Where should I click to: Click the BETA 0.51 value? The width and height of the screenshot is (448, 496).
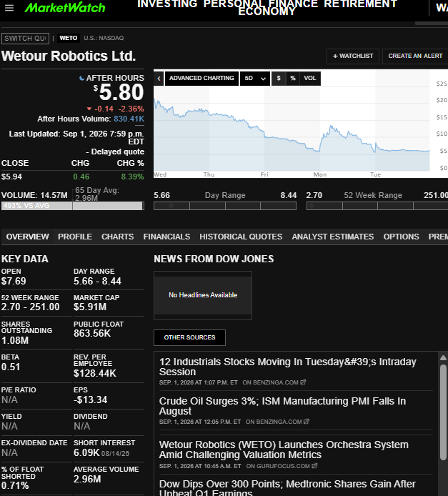[11, 367]
